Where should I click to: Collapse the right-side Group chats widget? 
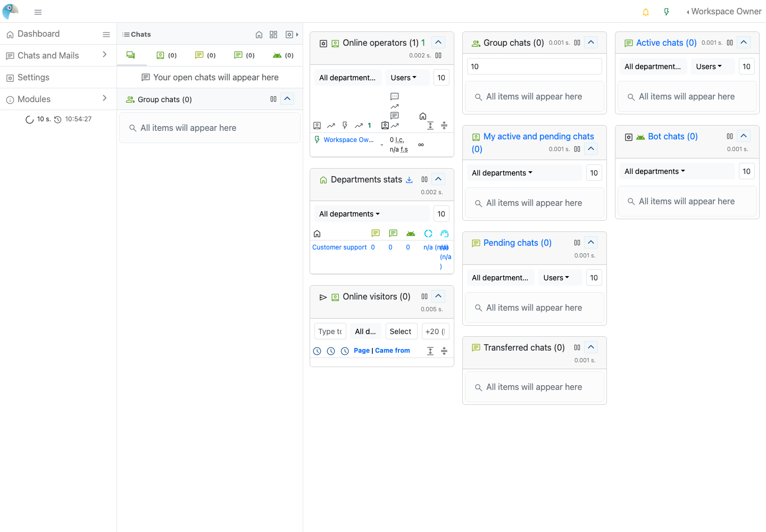coord(591,42)
